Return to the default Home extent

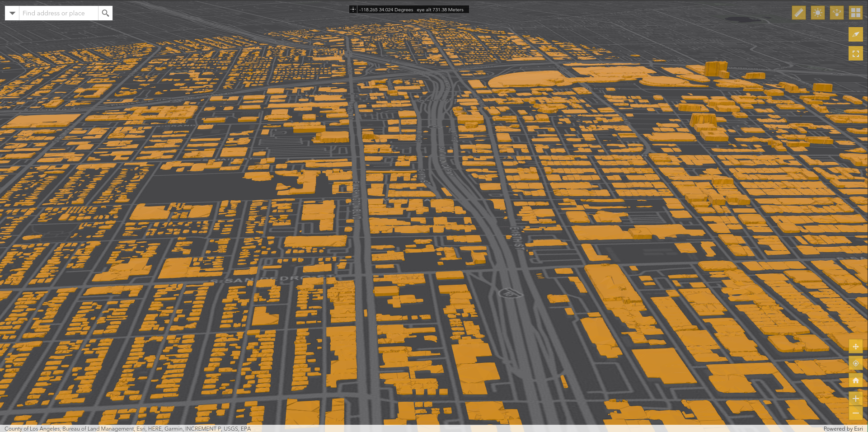[856, 381]
